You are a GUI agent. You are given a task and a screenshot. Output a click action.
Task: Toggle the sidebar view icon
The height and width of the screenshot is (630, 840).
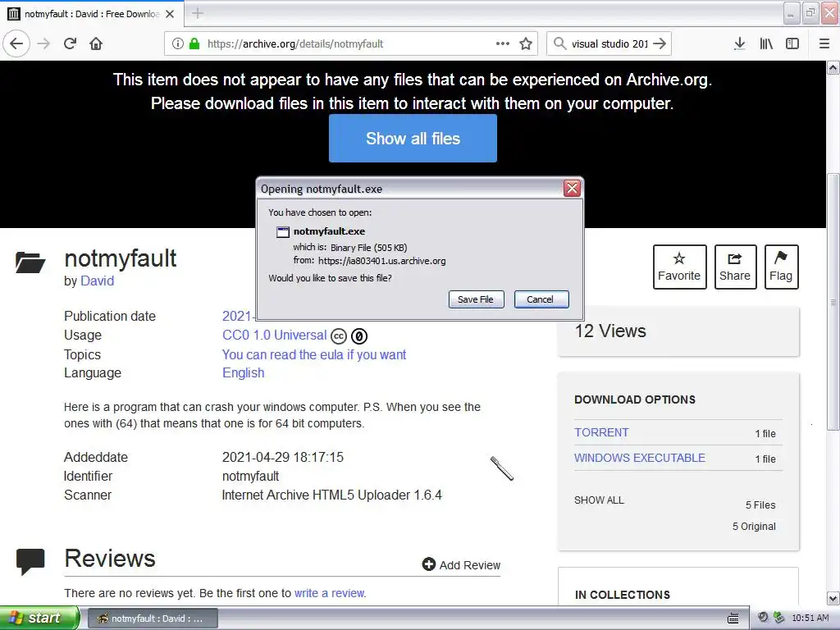point(792,43)
